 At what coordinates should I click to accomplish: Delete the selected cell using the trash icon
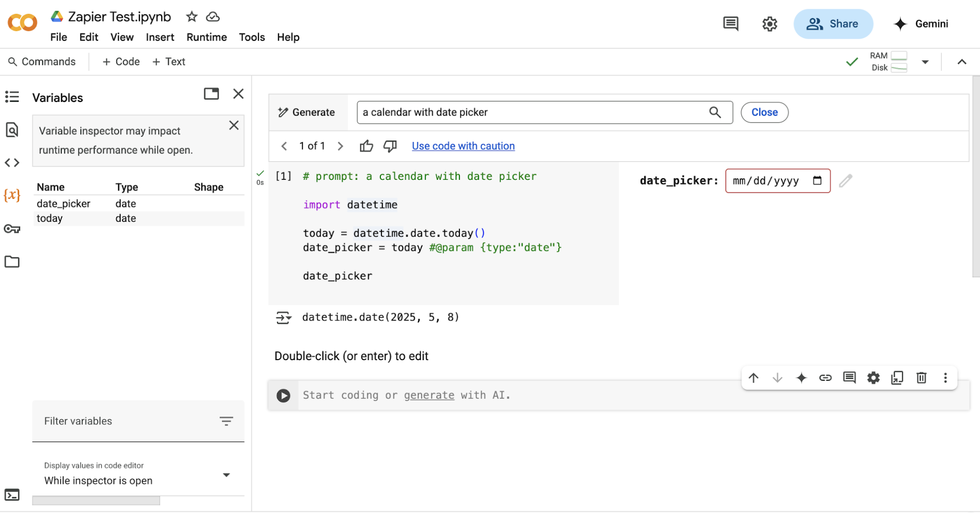click(921, 378)
